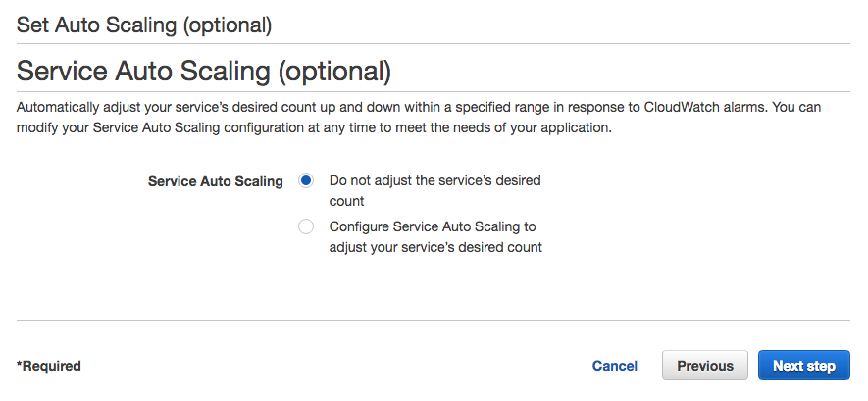This screenshot has width=868, height=401.
Task: Select "Do not adjust" radio button
Action: 306,181
